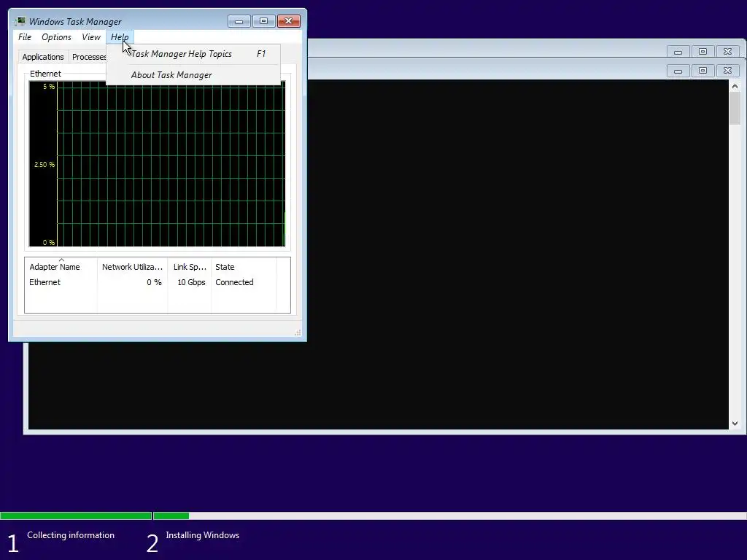Switch to the Applications tab

[x=43, y=57]
